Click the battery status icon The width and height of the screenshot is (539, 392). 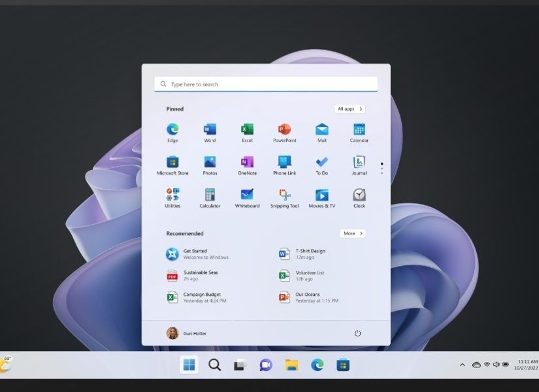pos(506,365)
